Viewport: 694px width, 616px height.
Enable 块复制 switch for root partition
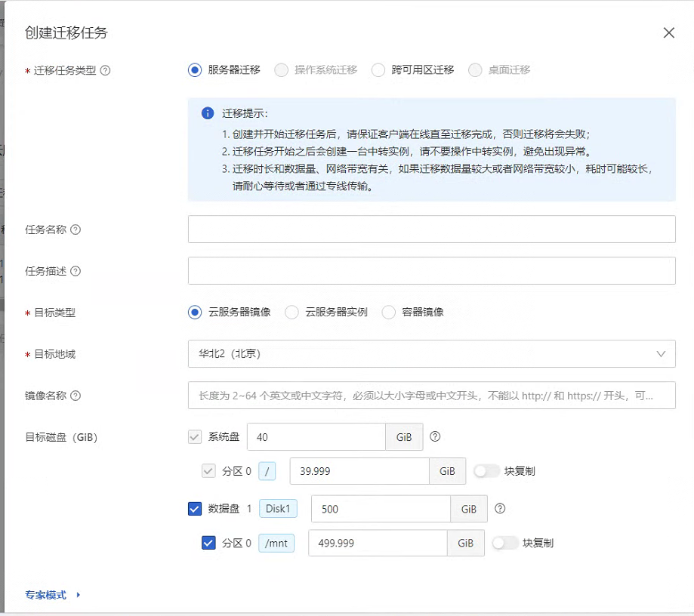[x=486, y=471]
